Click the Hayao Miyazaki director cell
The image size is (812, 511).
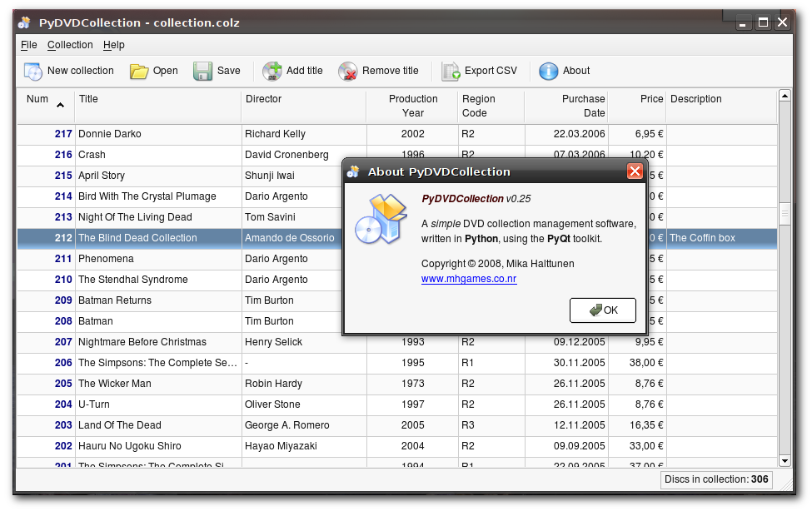(304, 446)
